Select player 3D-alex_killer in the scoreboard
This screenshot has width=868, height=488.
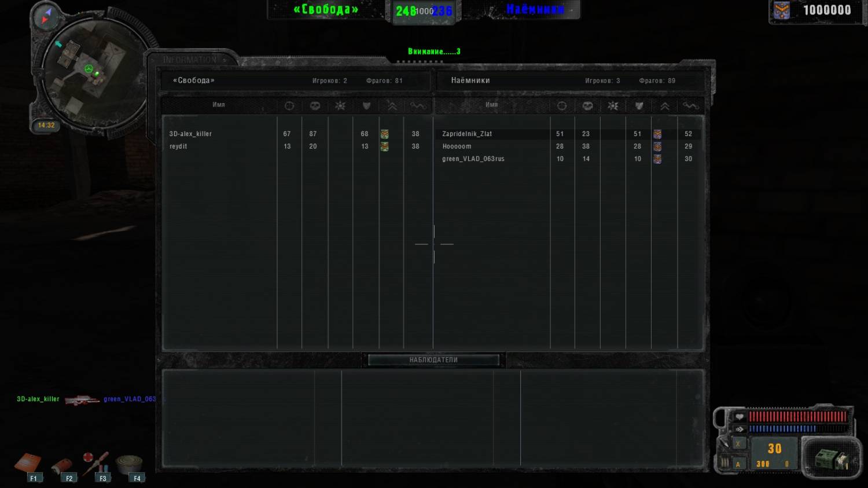click(190, 134)
